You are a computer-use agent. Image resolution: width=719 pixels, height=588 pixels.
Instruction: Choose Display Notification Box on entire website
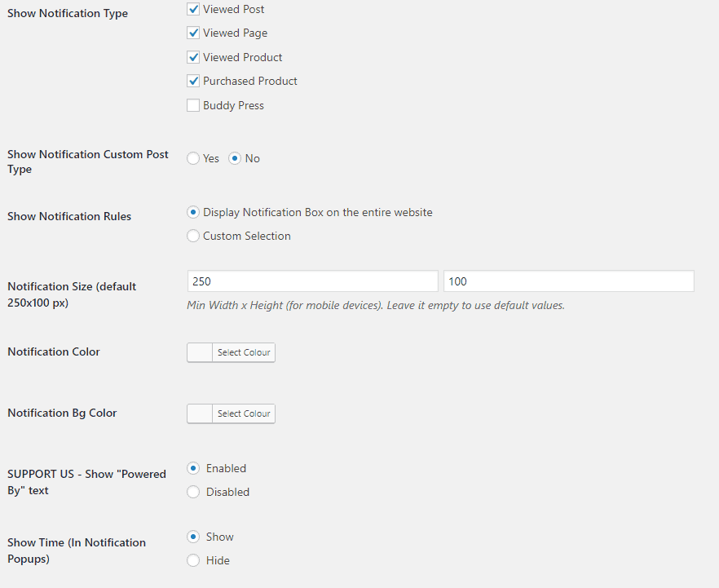[193, 212]
